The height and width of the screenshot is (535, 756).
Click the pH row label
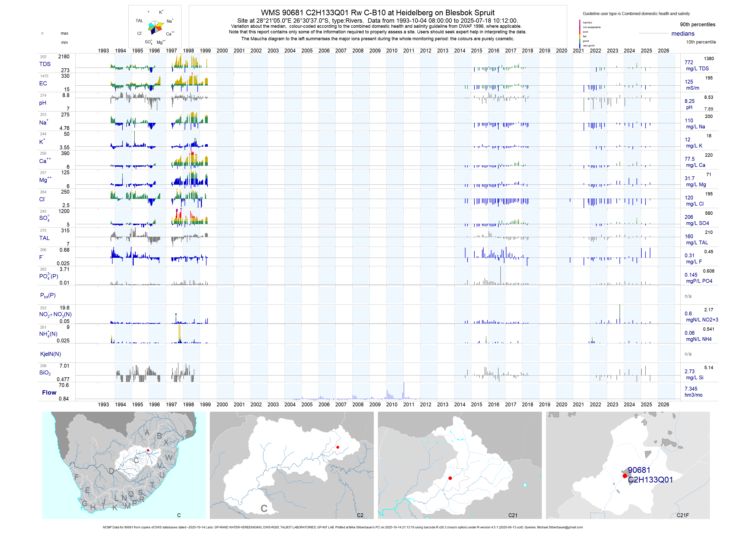[x=43, y=103]
